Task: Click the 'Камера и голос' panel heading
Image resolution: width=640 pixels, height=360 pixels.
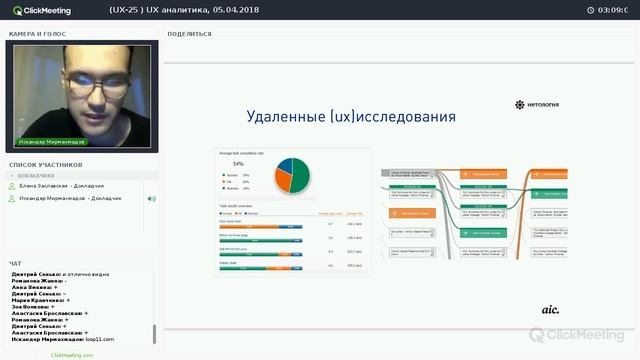Action: point(37,34)
